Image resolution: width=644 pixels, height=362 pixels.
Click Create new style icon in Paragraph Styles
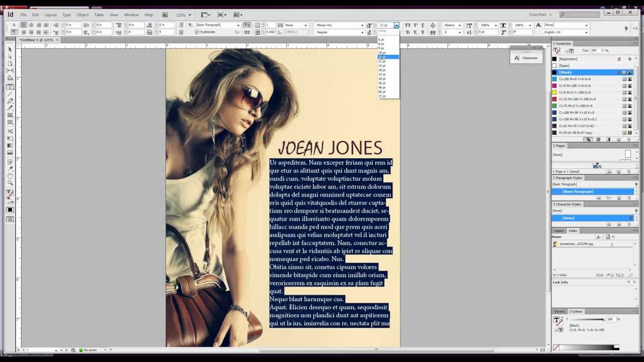tap(619, 198)
